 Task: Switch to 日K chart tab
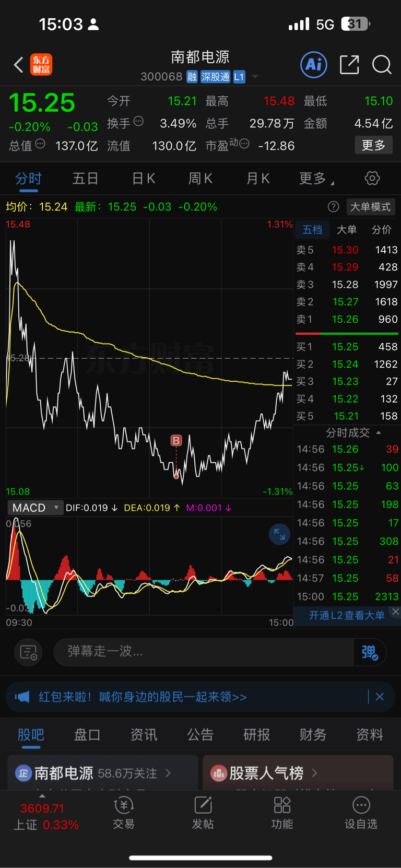tap(144, 179)
